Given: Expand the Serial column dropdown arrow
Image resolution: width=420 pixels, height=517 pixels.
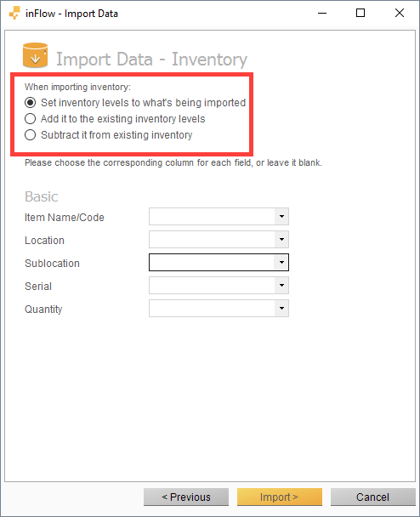Looking at the screenshot, I should [x=281, y=285].
